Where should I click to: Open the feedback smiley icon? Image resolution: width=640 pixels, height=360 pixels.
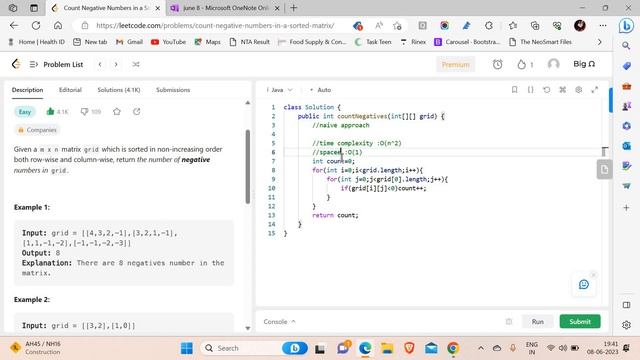584,284
